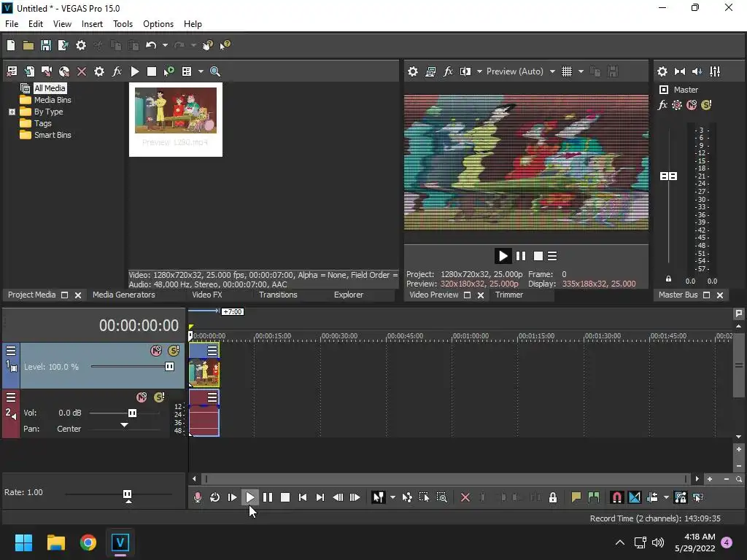Open the Undo history dropdown arrow
747x560 pixels.
165,45
